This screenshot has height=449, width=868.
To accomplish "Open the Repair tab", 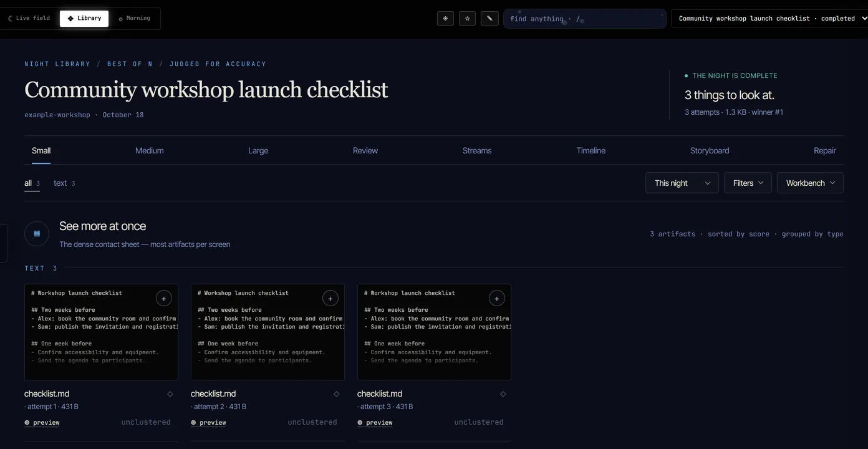I will pyautogui.click(x=825, y=150).
